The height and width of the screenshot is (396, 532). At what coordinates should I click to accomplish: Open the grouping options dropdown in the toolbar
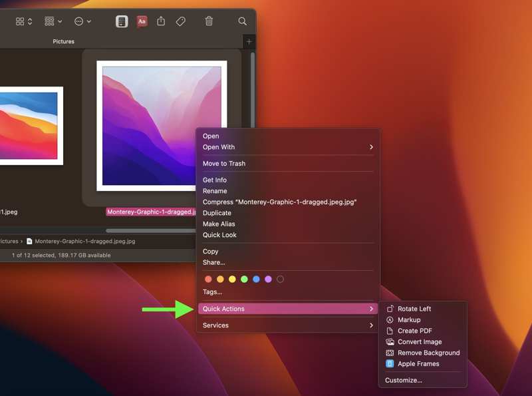[51, 21]
